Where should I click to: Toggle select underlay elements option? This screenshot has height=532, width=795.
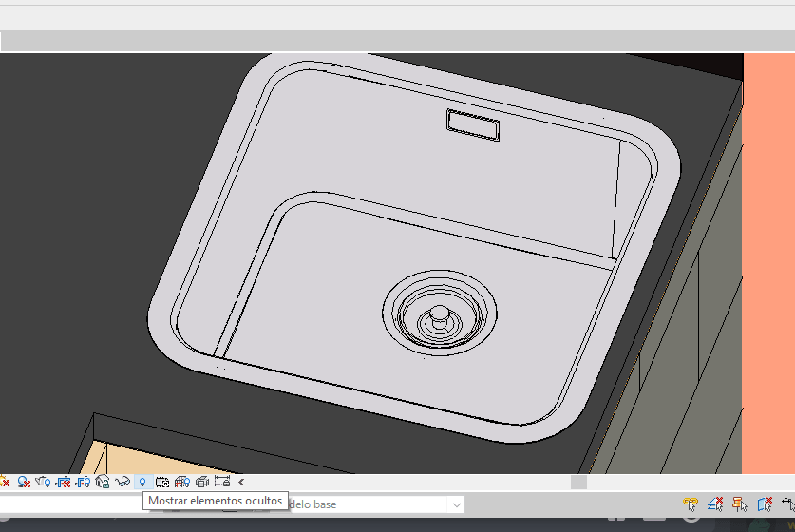coord(716,503)
